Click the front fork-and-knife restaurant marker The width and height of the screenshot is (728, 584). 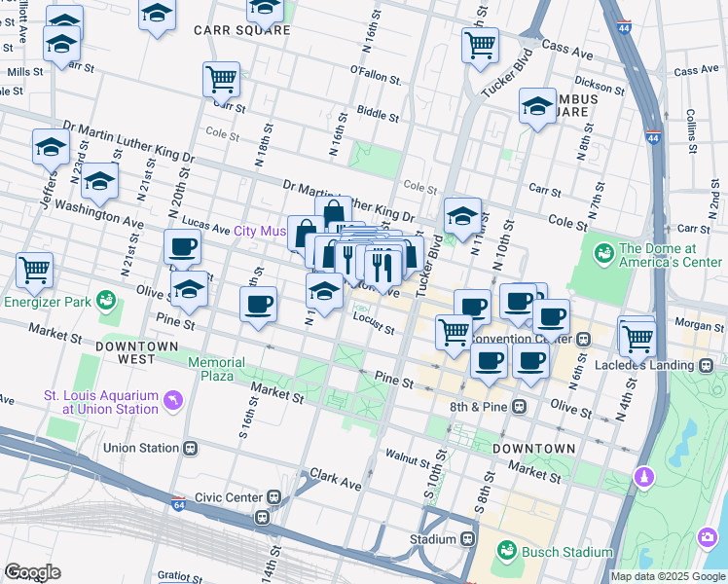pyautogui.click(x=383, y=272)
